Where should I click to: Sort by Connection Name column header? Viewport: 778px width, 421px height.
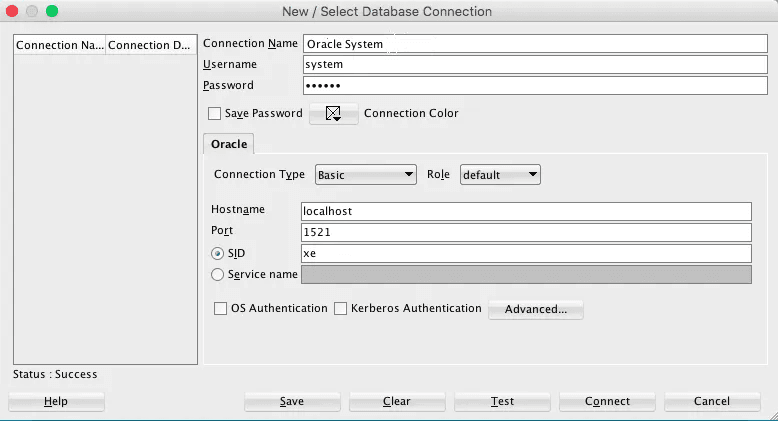59,46
